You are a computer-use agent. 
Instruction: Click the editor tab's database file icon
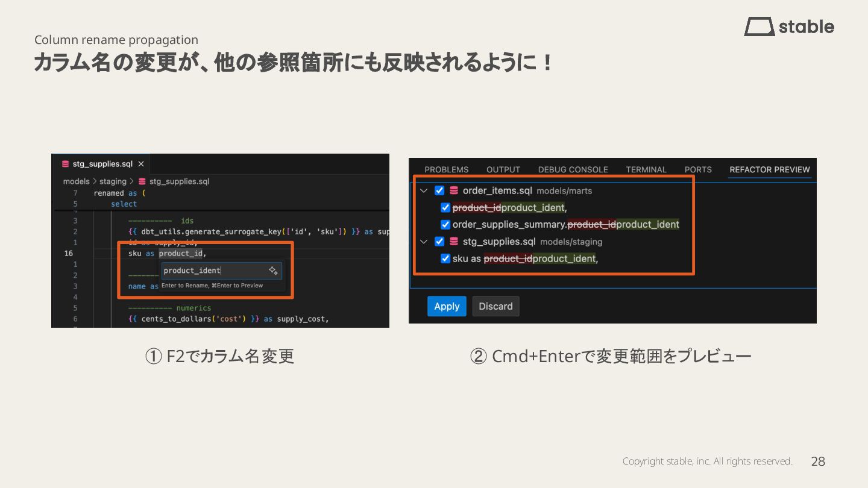tap(65, 164)
